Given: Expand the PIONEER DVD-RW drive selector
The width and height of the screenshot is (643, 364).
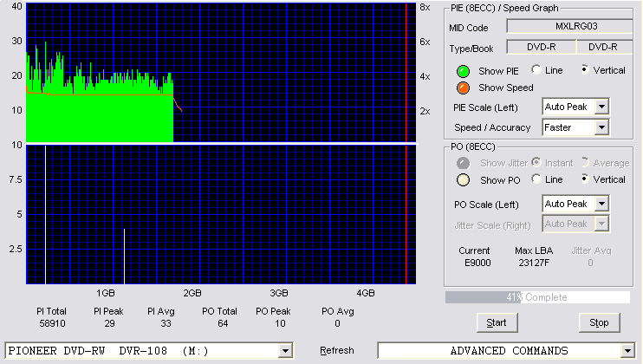Looking at the screenshot, I should 285,351.
